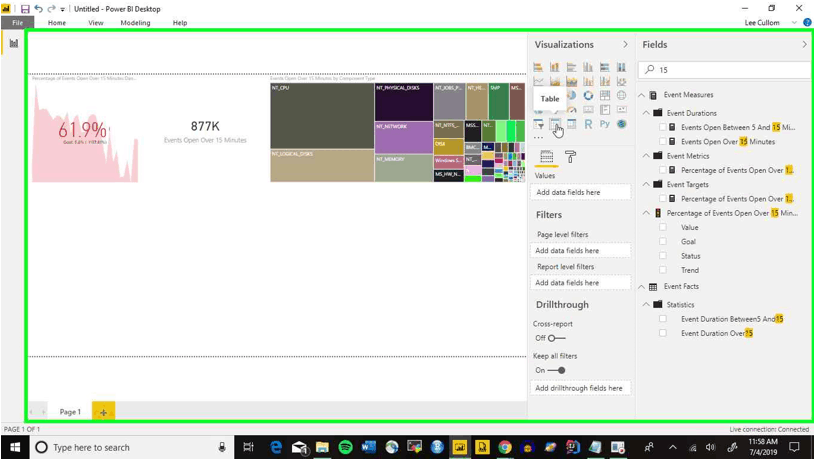Screen dimensions: 816x459
Task: Tick the Trend field checkbox
Action: click(x=662, y=270)
